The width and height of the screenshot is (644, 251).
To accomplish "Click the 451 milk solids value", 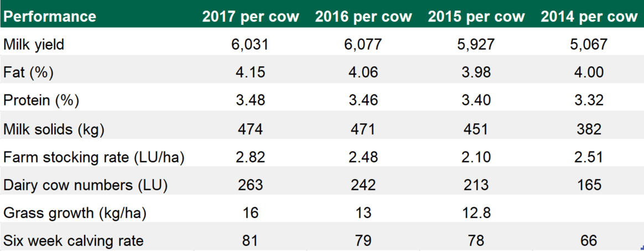I will tap(476, 129).
